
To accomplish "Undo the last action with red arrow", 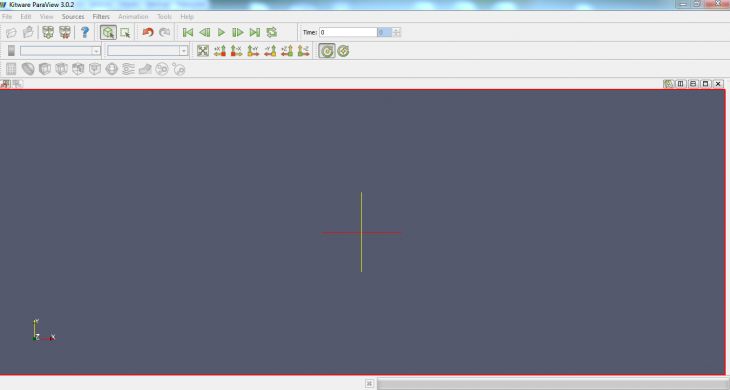I will [148, 32].
